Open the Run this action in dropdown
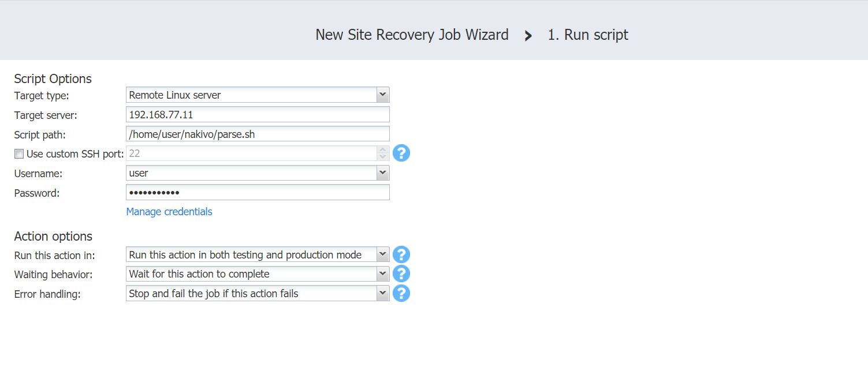This screenshot has height=367, width=868. (382, 254)
